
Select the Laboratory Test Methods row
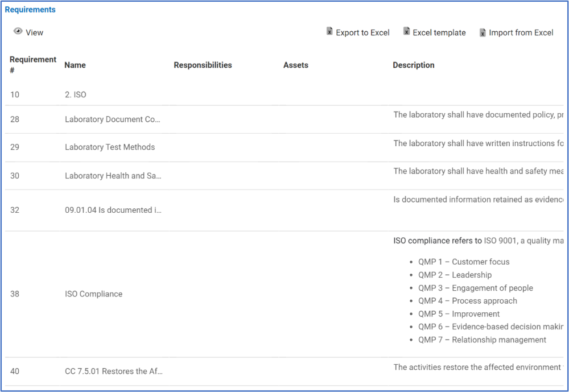tap(110, 147)
